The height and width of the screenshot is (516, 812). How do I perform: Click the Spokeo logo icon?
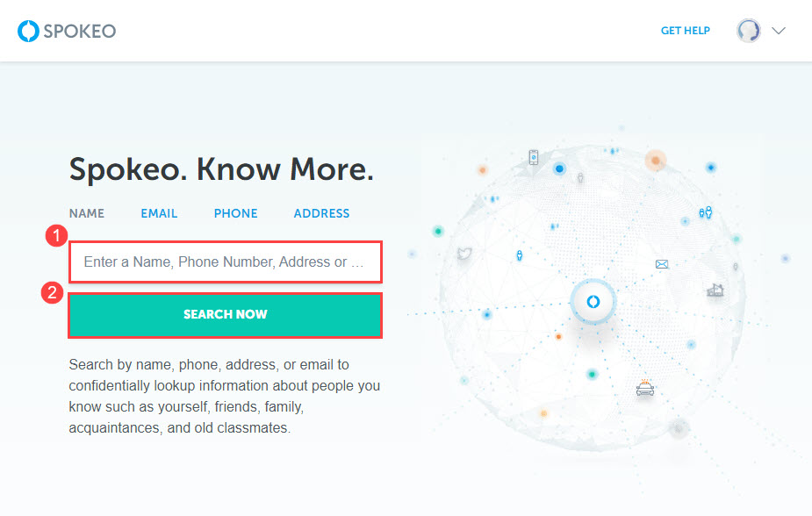pos(28,31)
